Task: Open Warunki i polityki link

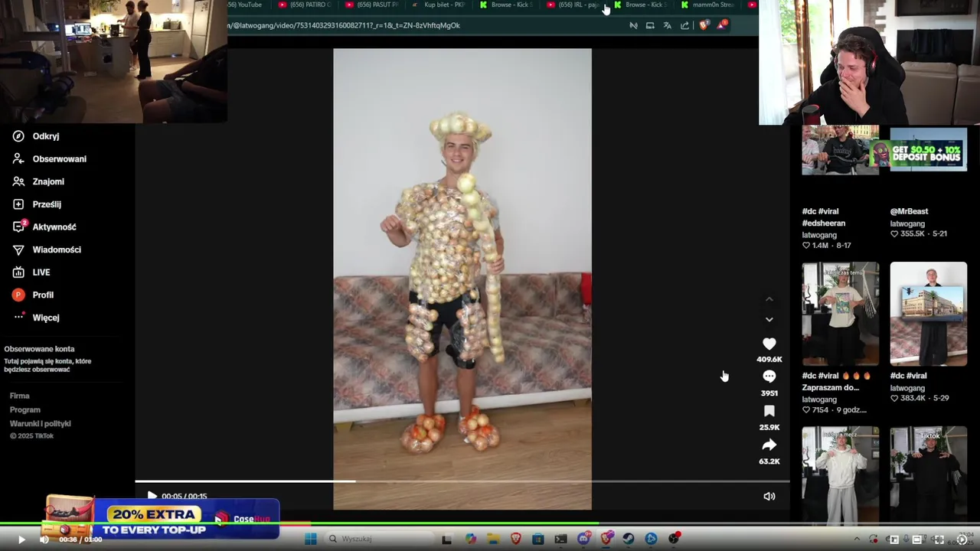Action: tap(40, 423)
